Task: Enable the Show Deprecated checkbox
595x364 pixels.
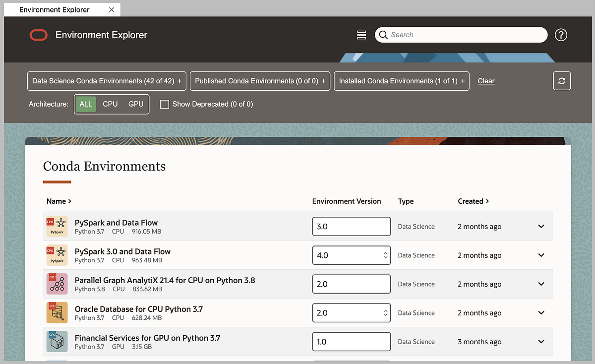Action: pos(164,104)
